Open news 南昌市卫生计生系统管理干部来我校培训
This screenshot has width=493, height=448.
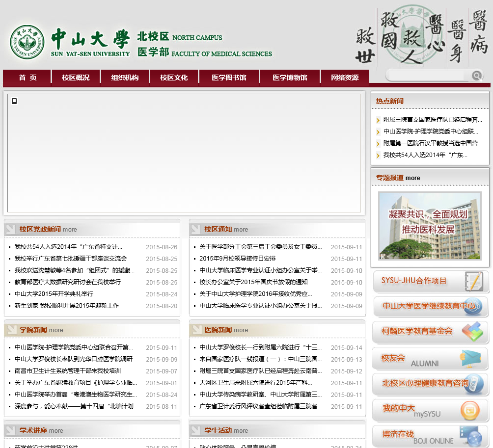pyautogui.click(x=68, y=370)
